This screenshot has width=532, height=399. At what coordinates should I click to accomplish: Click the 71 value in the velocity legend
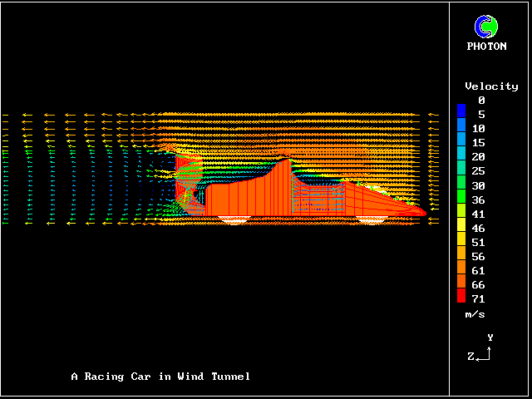[x=478, y=298]
